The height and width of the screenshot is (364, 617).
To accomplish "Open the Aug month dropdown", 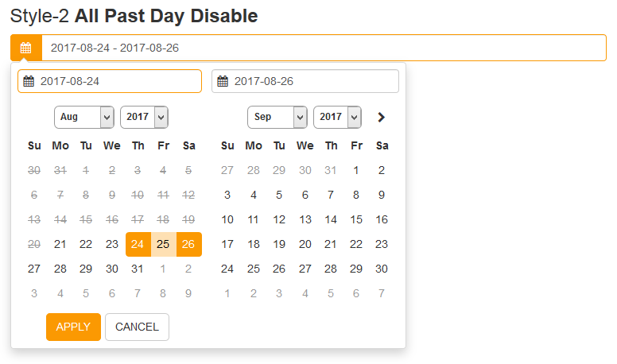I will [x=84, y=117].
